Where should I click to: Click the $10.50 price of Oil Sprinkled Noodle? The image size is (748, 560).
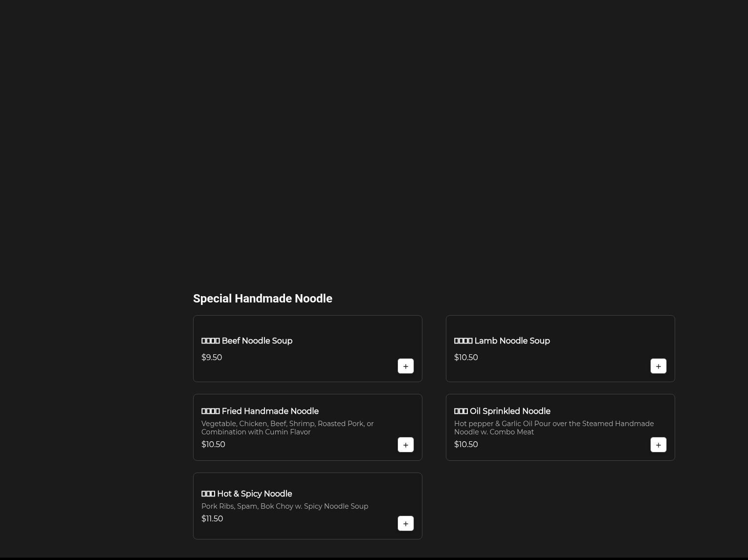(x=466, y=445)
